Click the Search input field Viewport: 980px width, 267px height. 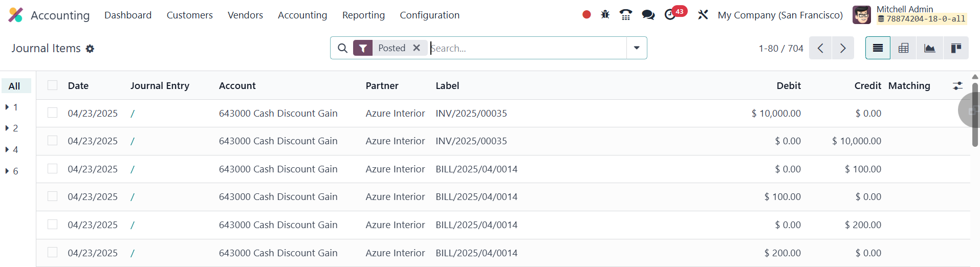pos(527,48)
